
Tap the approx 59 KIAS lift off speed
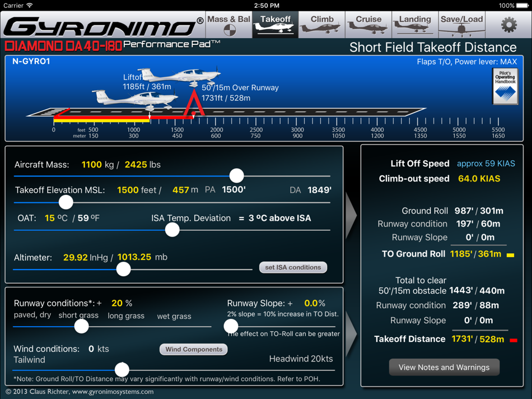(486, 164)
